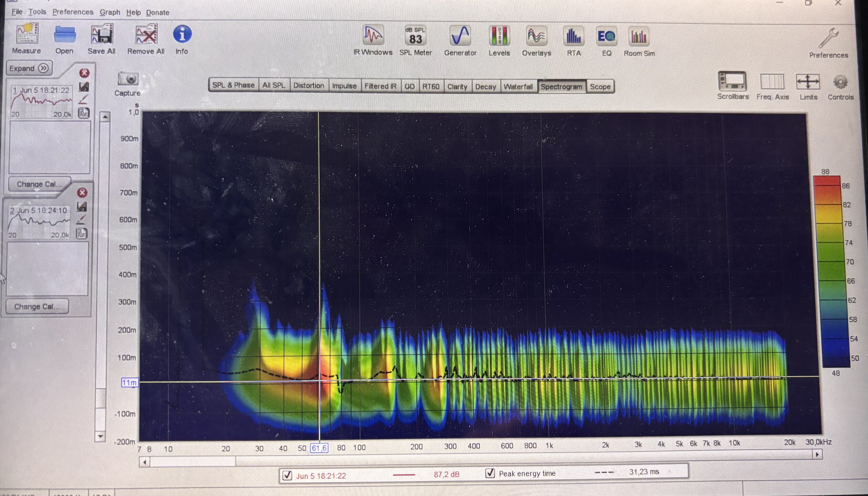Capture the graph with the camera icon
Viewport: 868px width, 496px height.
128,80
